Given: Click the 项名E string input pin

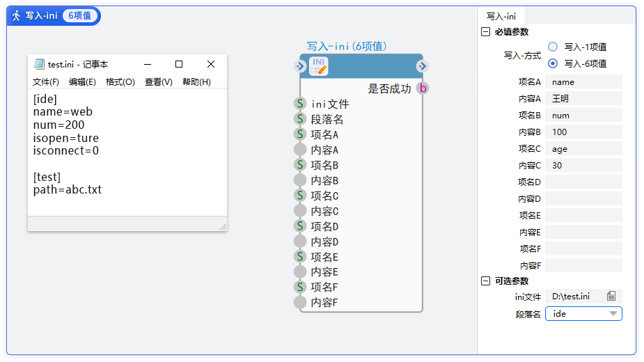Looking at the screenshot, I should pyautogui.click(x=300, y=256).
